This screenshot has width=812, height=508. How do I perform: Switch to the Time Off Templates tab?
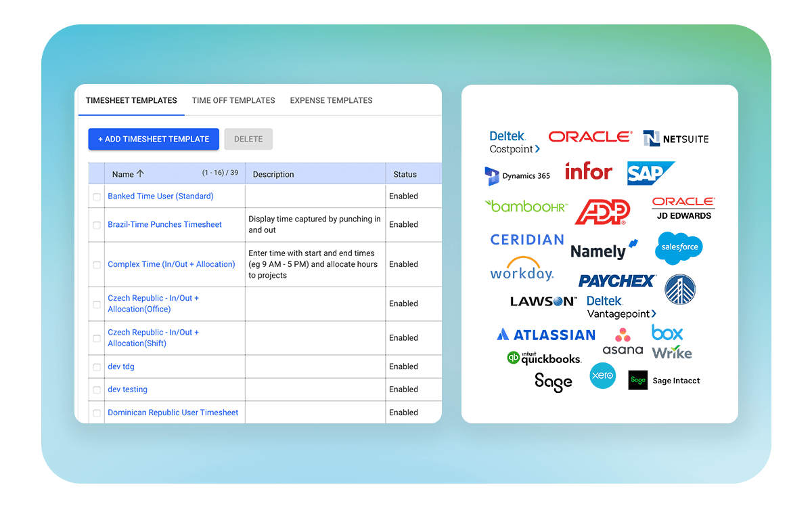point(233,100)
